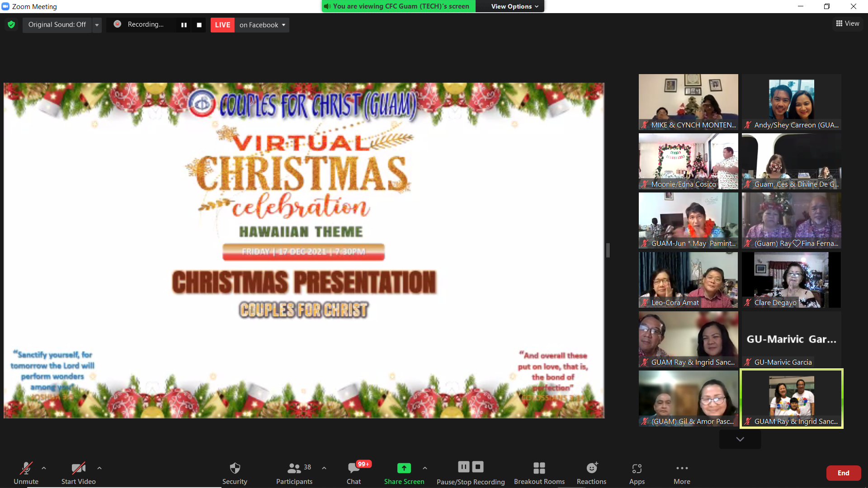This screenshot has height=488, width=868.
Task: Click the shared Christmas Presentation slide
Action: tap(304, 250)
